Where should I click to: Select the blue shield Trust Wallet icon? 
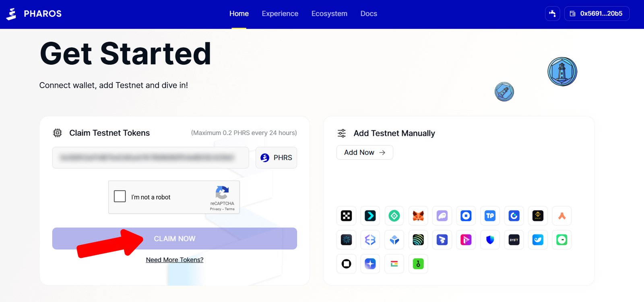(490, 240)
